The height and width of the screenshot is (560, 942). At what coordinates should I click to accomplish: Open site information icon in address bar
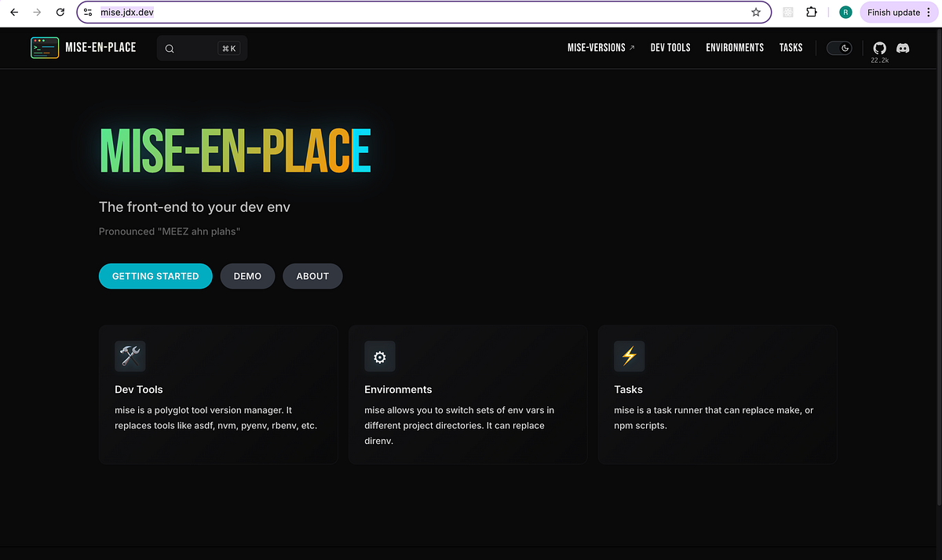pyautogui.click(x=89, y=13)
